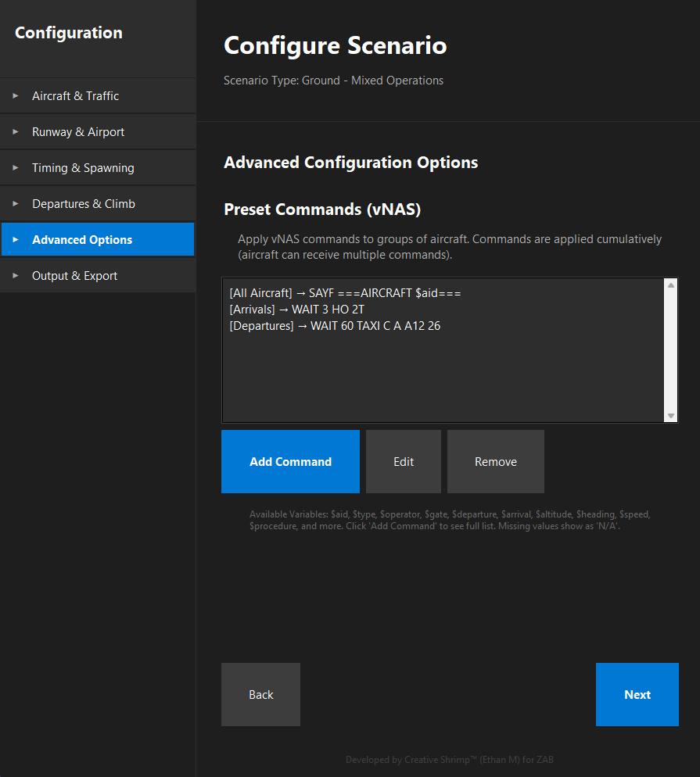This screenshot has height=777, width=700.
Task: Open the Aircraft & Traffic configuration page
Action: pos(75,95)
